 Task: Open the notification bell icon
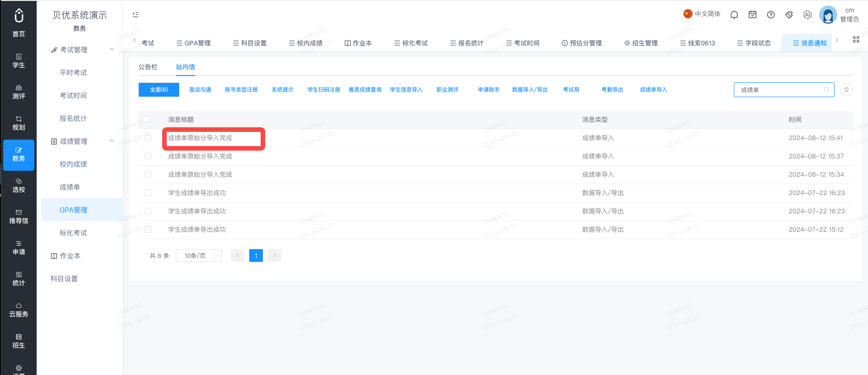734,15
